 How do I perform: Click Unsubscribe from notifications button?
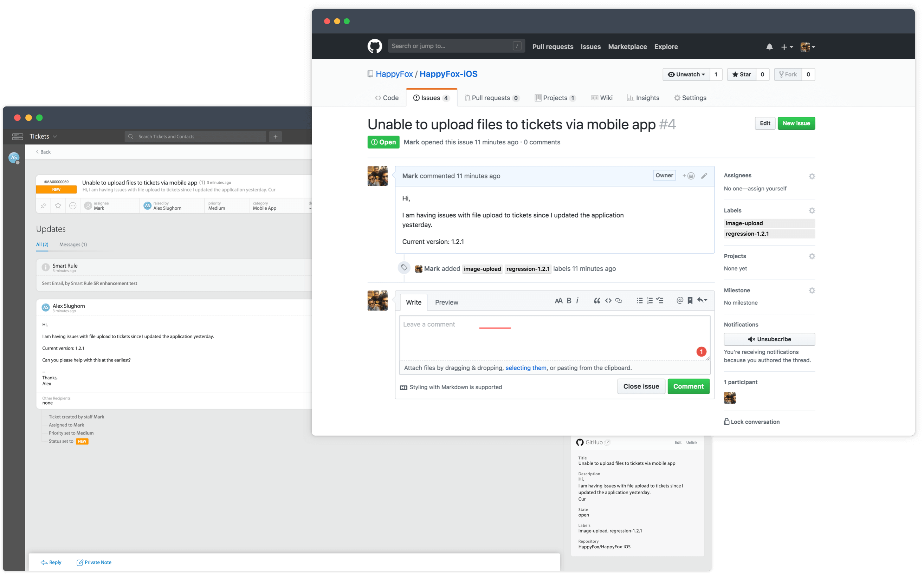click(x=770, y=339)
